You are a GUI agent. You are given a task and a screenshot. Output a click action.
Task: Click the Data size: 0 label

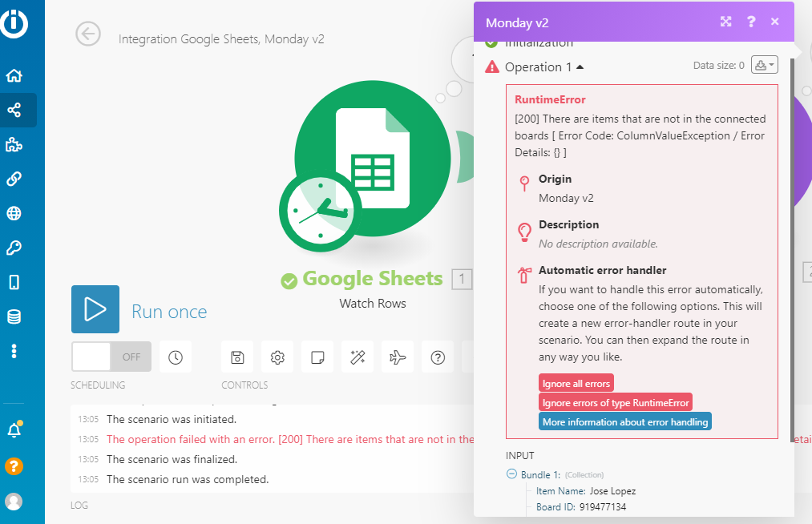click(719, 65)
